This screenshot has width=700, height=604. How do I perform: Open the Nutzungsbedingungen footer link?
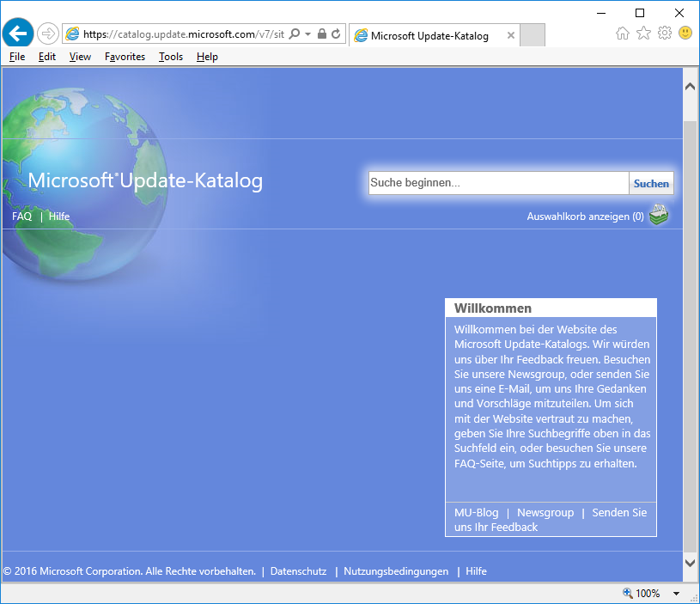point(396,571)
